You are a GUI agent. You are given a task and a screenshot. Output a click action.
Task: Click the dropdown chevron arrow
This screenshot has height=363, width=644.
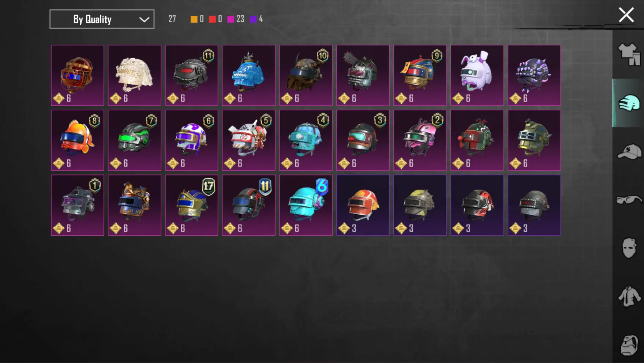click(x=144, y=19)
